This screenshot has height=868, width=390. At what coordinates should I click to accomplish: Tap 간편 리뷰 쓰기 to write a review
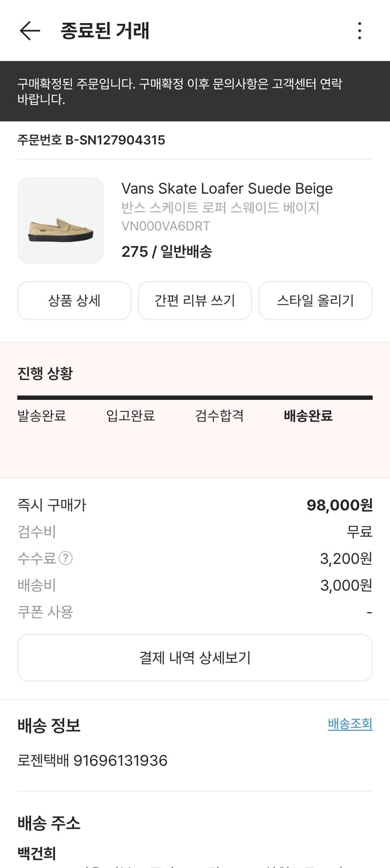coord(195,300)
